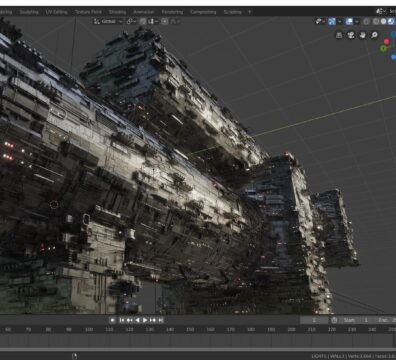Switch to Shading workspace tab

pyautogui.click(x=117, y=12)
